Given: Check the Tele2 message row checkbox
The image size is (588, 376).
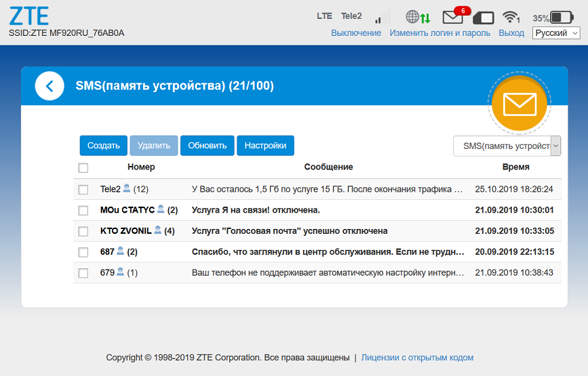Looking at the screenshot, I should point(83,190).
